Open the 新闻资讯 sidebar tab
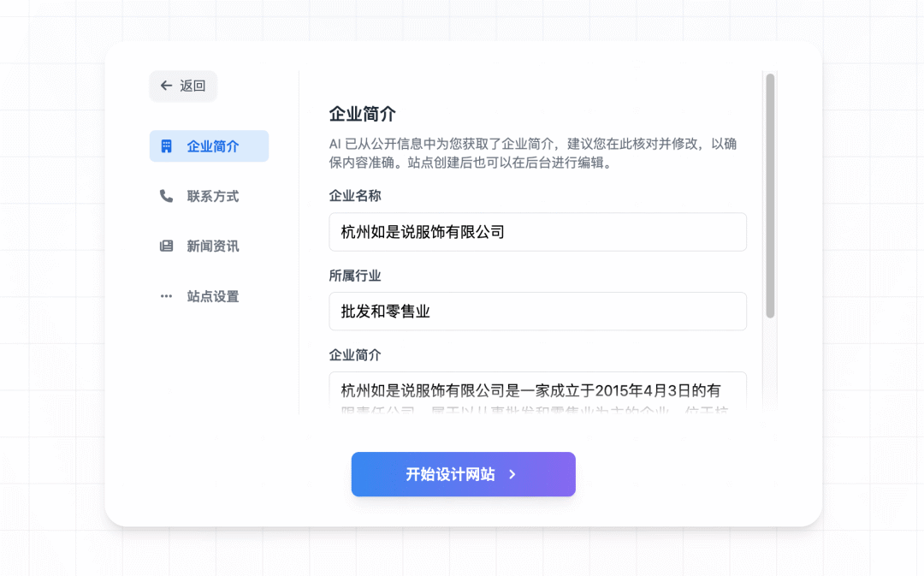Viewport: 924px width, 576px height. click(212, 246)
